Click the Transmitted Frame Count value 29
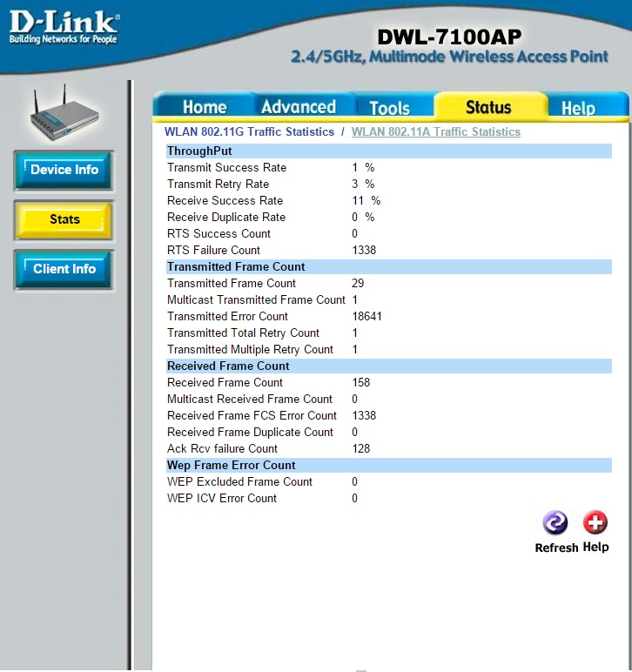 (x=358, y=283)
